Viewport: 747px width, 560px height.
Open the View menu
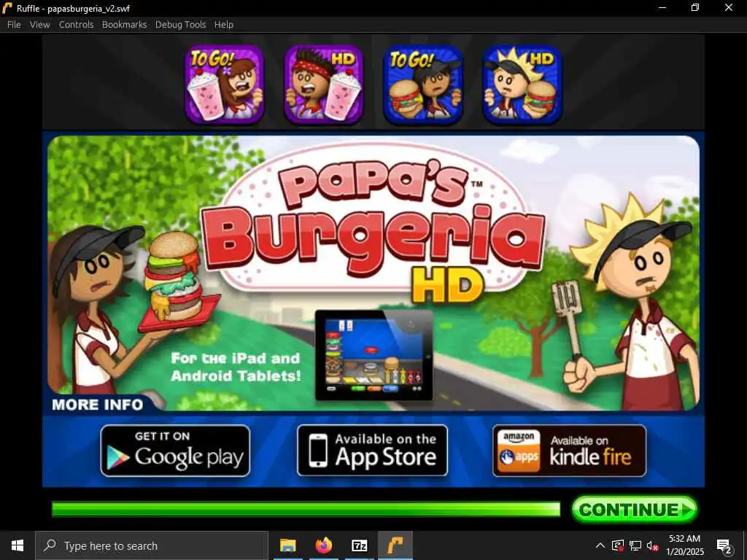tap(39, 24)
